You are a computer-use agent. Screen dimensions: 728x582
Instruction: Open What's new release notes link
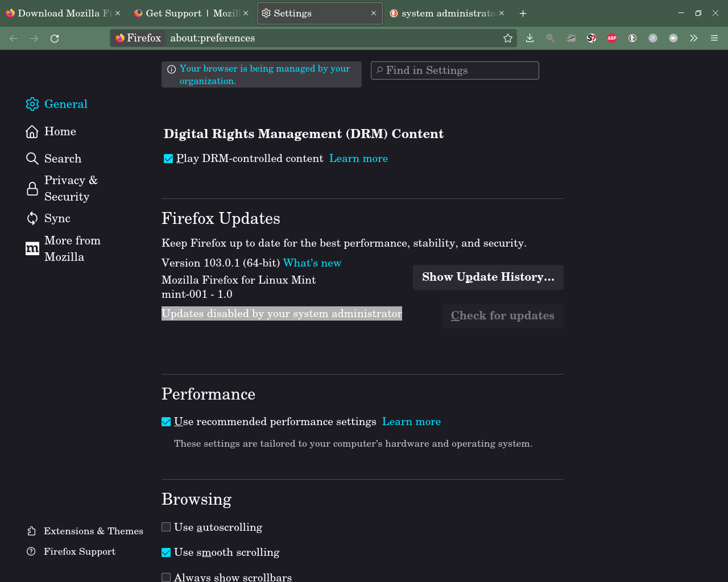pos(312,263)
